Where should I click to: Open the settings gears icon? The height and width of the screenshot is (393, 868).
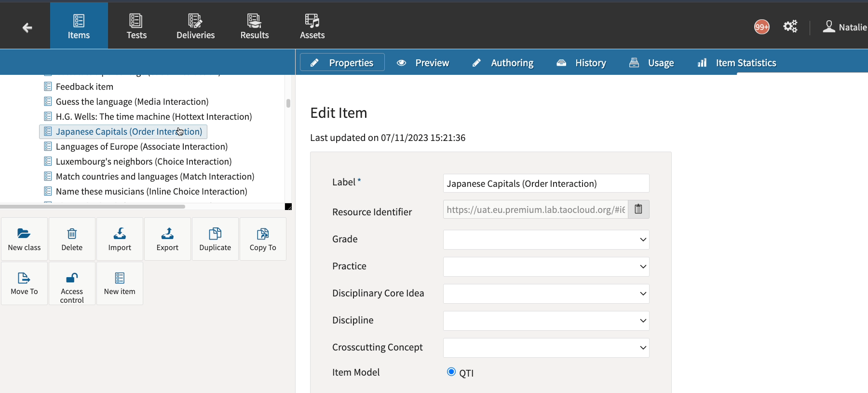pyautogui.click(x=790, y=27)
